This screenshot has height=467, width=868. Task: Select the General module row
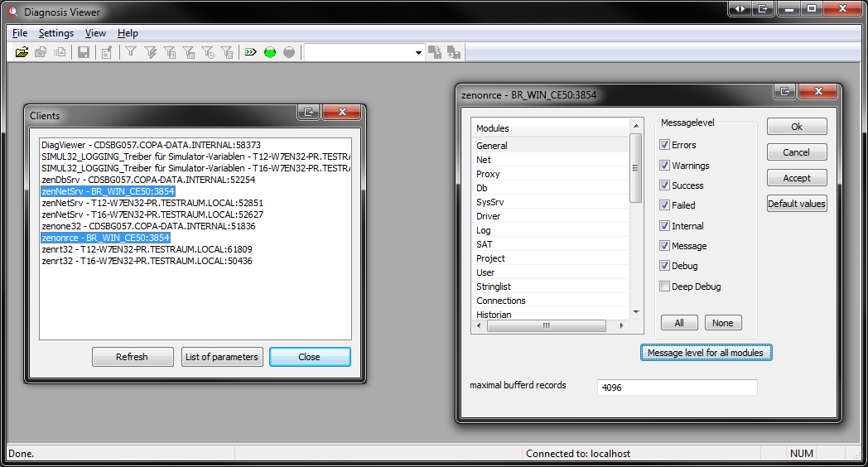point(552,146)
